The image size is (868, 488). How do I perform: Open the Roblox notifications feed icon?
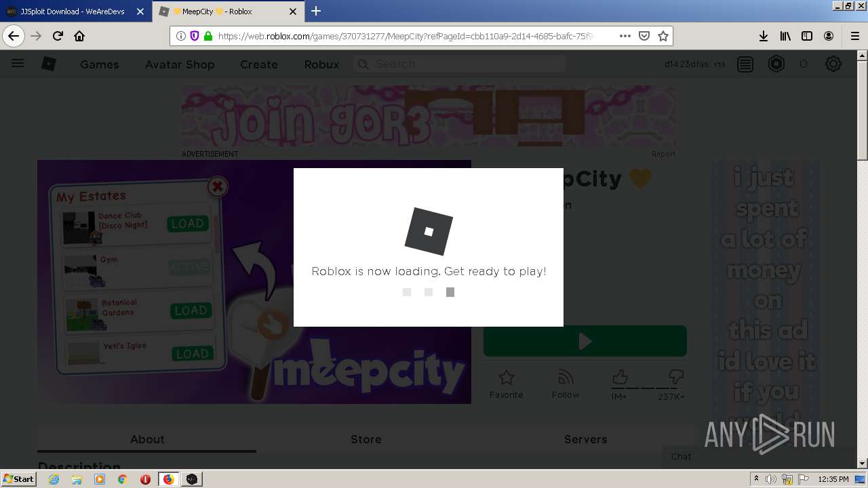(x=745, y=64)
